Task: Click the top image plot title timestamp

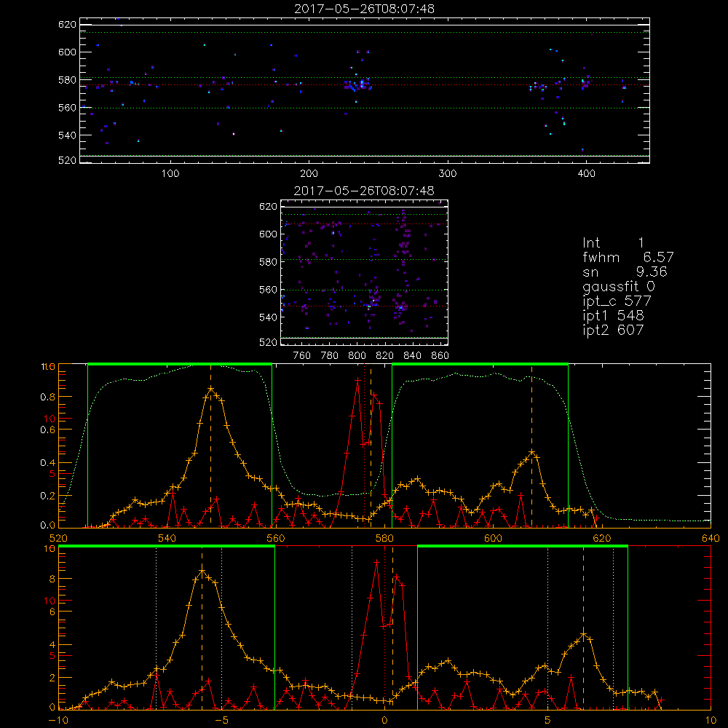Action: tap(365, 9)
